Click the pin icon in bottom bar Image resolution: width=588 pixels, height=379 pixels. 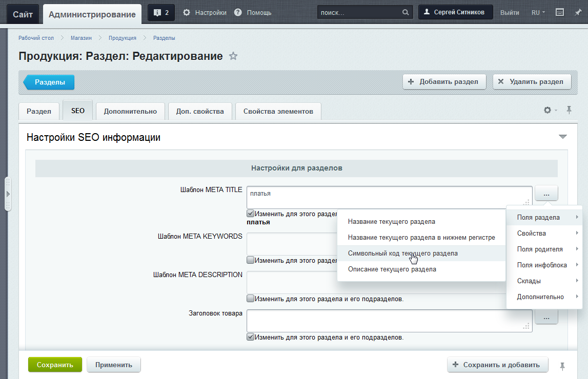pos(562,366)
